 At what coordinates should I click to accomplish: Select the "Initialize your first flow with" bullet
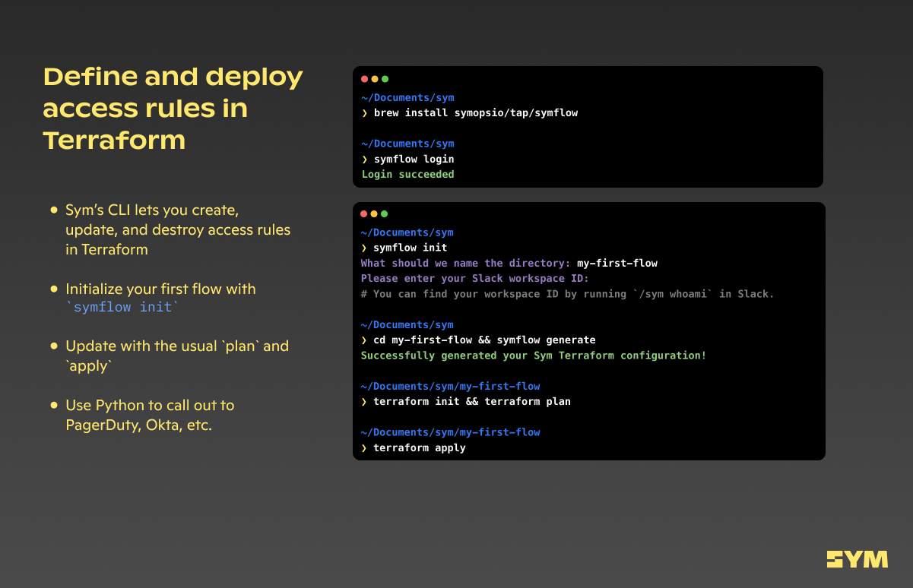click(160, 299)
